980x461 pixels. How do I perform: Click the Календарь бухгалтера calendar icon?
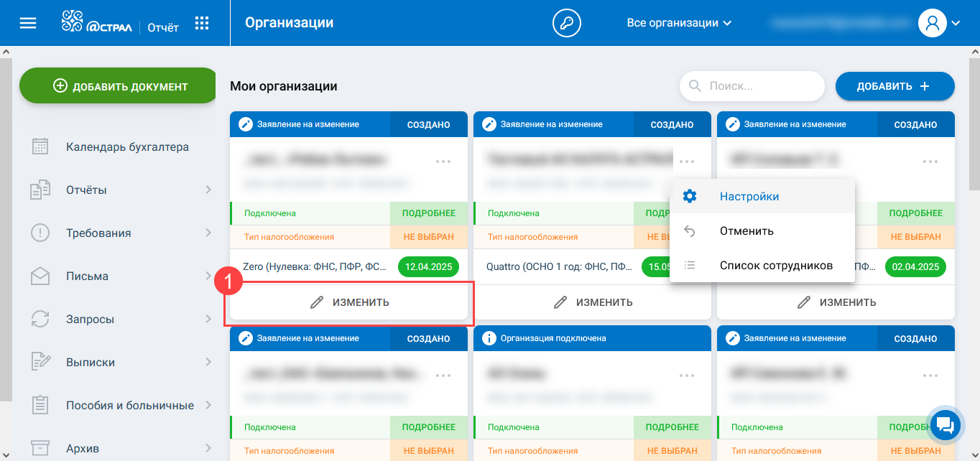(x=40, y=147)
